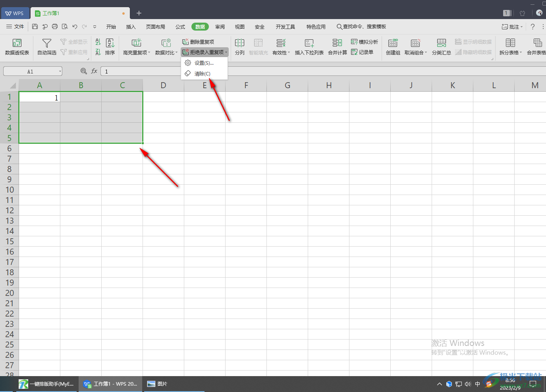
Task: Click the formula bar zoom magnifier icon
Action: click(83, 71)
